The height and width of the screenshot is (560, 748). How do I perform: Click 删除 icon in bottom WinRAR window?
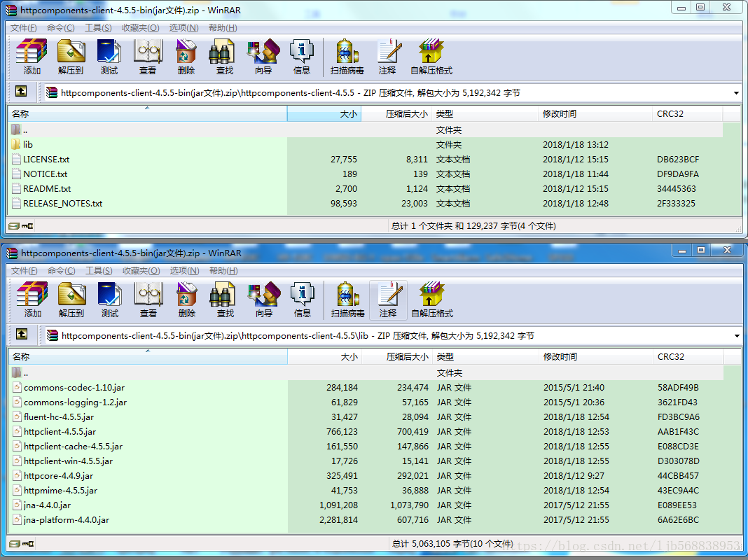[x=187, y=300]
